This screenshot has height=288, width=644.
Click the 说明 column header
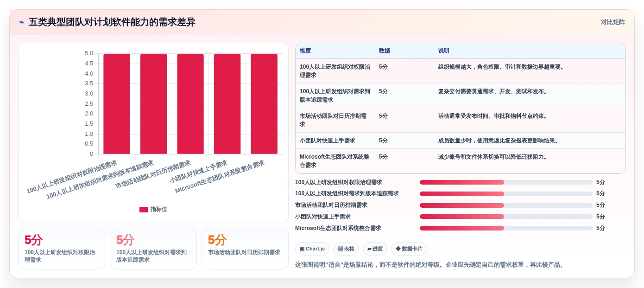coord(444,51)
